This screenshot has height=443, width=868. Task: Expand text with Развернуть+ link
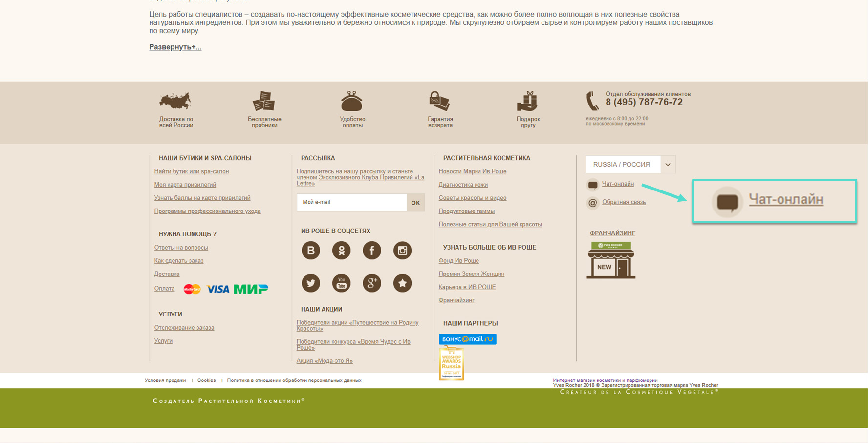pos(175,47)
